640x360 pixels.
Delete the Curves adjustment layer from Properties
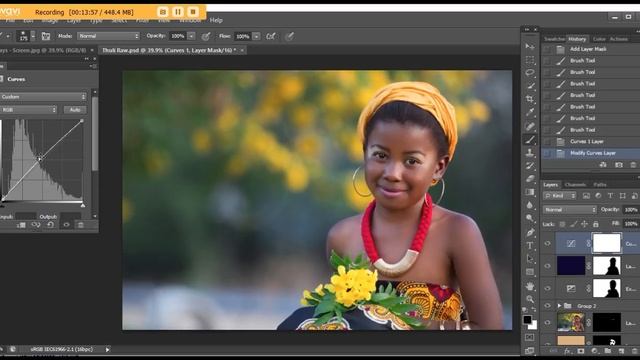coord(81,225)
